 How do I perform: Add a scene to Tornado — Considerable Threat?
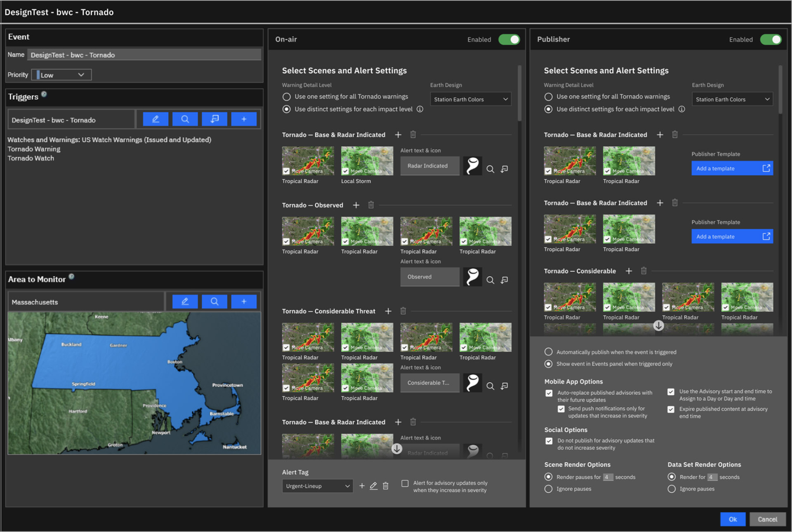388,311
